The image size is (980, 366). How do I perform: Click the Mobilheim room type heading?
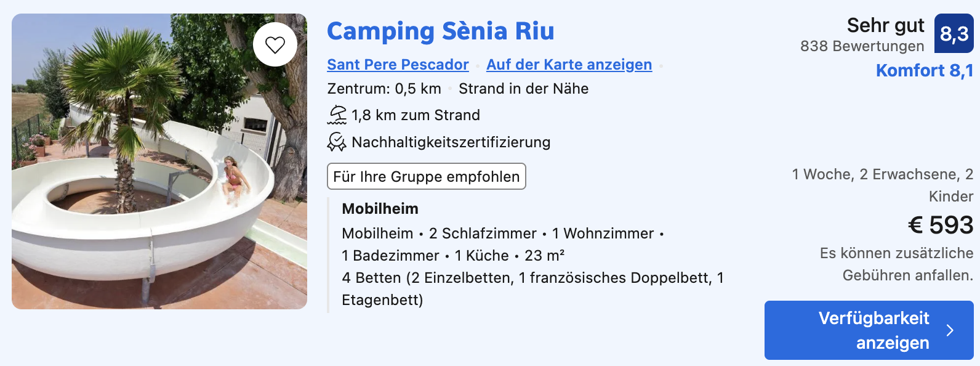pyautogui.click(x=380, y=209)
